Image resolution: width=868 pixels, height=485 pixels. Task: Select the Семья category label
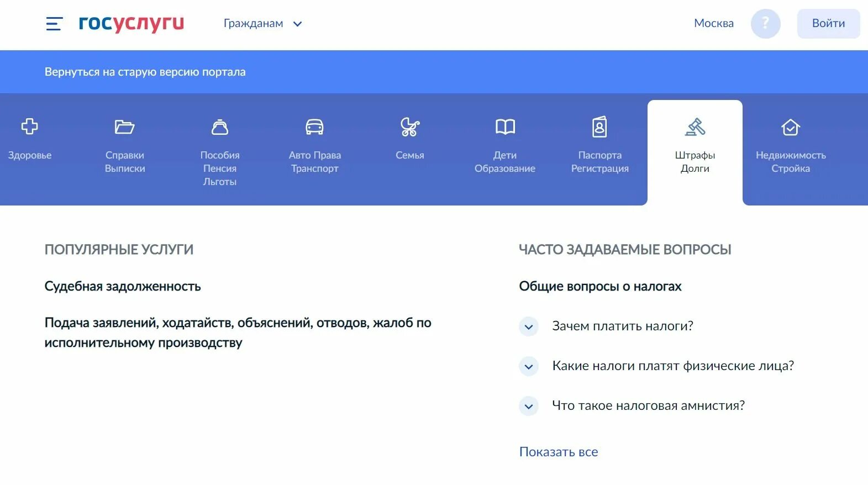[x=410, y=155]
